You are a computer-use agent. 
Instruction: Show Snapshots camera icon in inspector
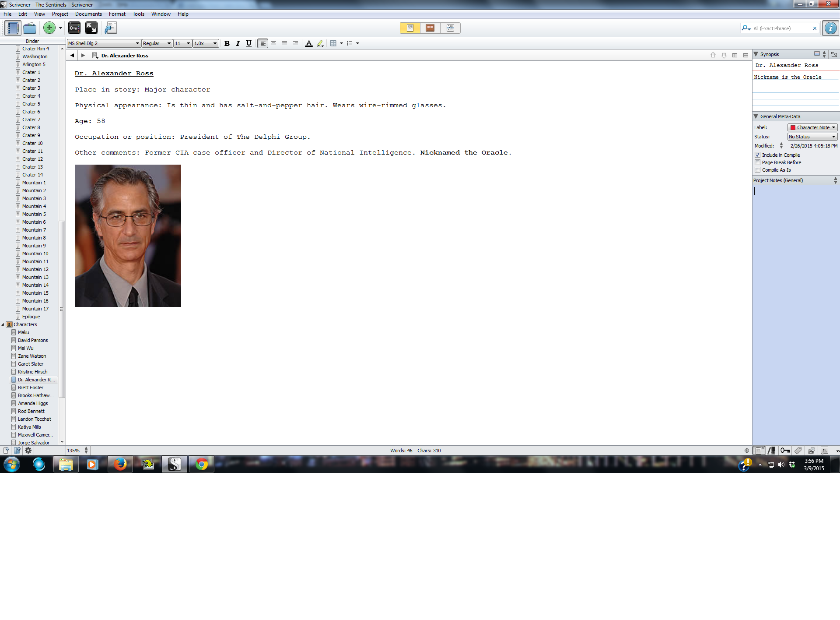[811, 450]
